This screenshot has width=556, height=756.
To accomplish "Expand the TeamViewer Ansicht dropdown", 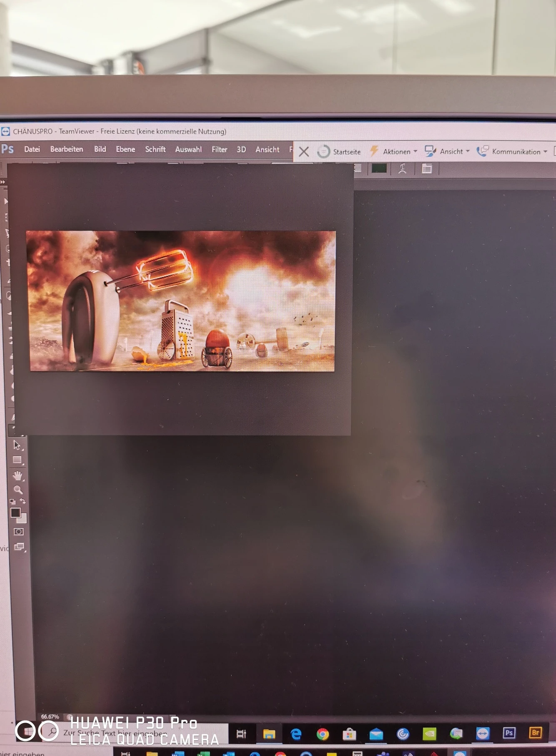I will pyautogui.click(x=447, y=152).
